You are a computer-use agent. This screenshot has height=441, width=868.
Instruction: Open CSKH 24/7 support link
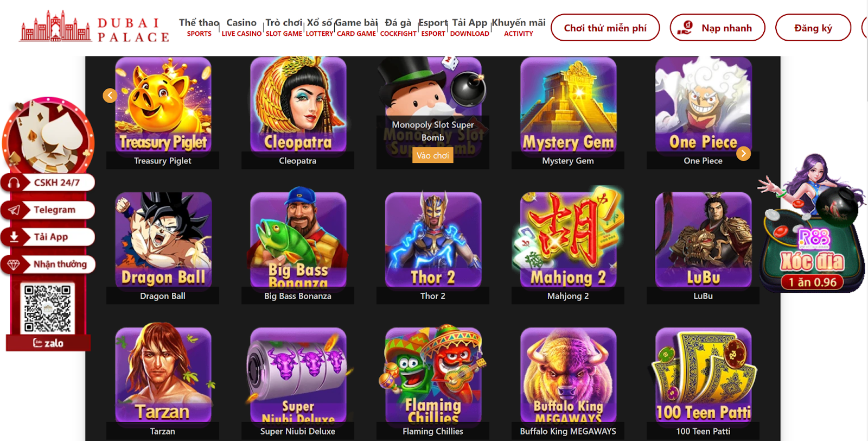(x=49, y=182)
